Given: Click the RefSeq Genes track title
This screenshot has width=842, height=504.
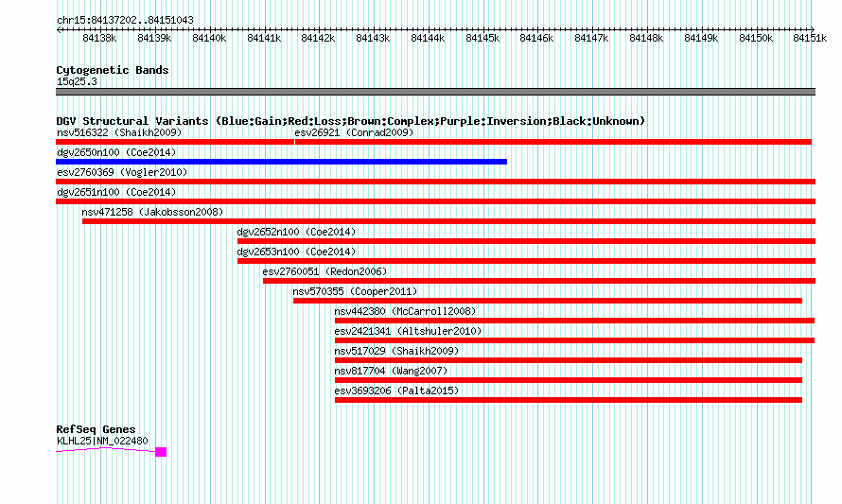Looking at the screenshot, I should pyautogui.click(x=96, y=429).
